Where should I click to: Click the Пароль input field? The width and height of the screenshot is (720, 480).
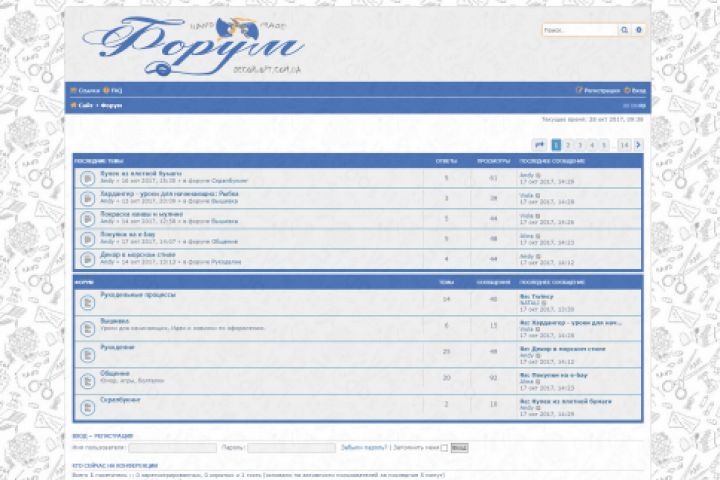tap(292, 448)
